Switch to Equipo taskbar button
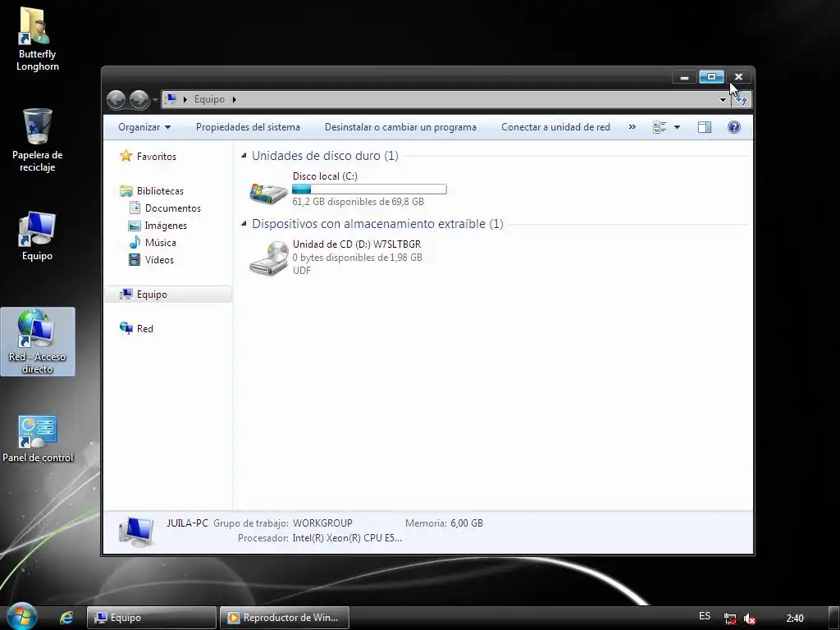The width and height of the screenshot is (840, 630). pyautogui.click(x=152, y=618)
